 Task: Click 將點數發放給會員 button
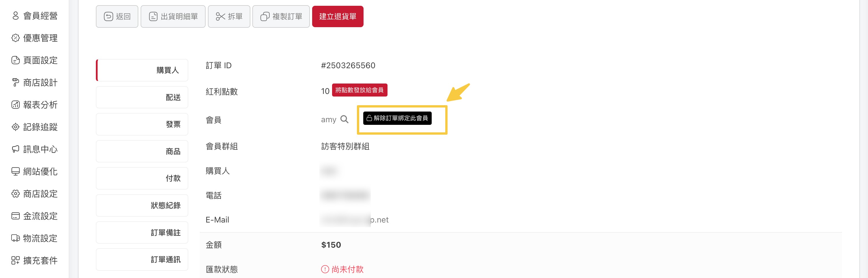click(x=360, y=90)
